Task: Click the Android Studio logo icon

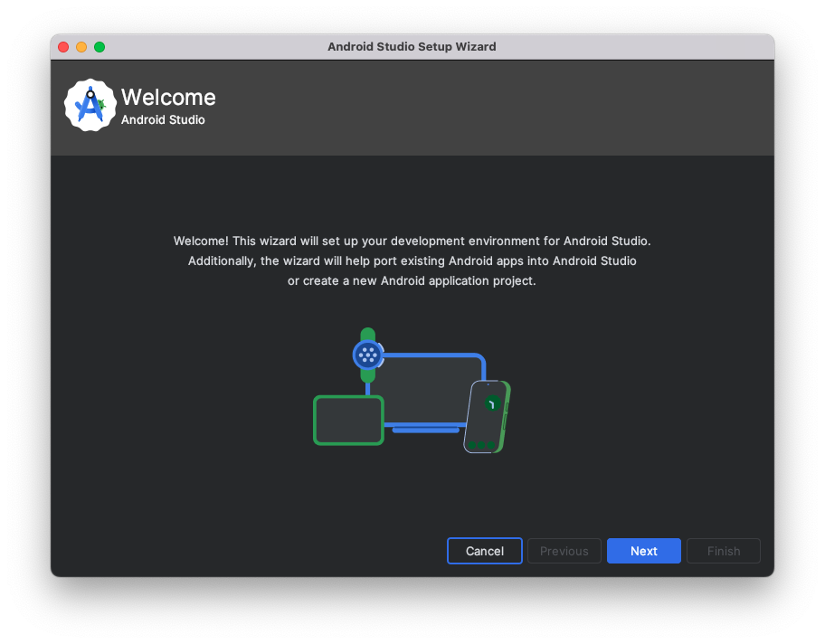Action: tap(90, 105)
